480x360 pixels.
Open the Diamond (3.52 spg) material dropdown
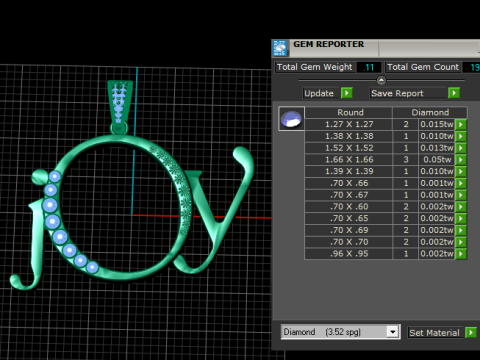click(x=393, y=332)
